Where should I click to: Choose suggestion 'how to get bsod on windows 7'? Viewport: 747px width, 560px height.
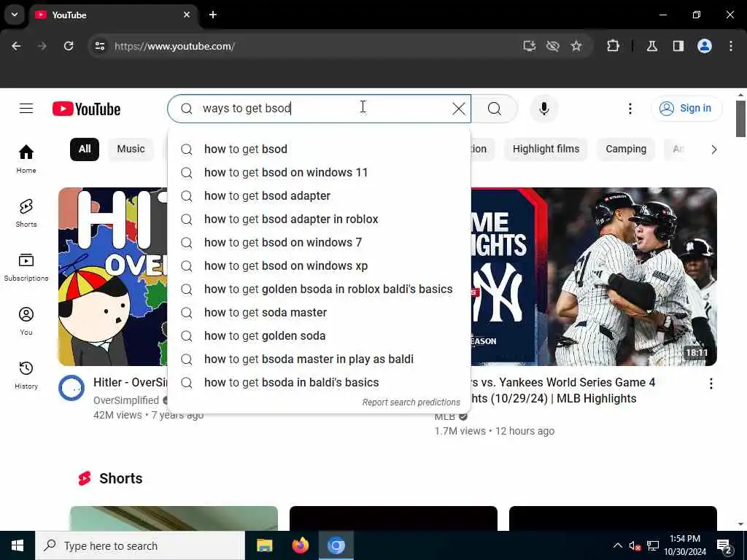[x=320, y=242]
